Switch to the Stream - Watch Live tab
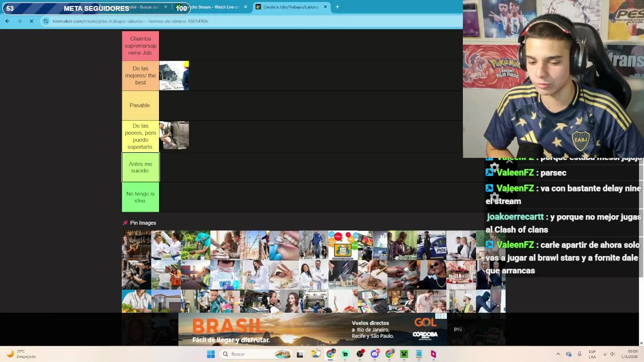The image size is (644, 362). tap(211, 7)
